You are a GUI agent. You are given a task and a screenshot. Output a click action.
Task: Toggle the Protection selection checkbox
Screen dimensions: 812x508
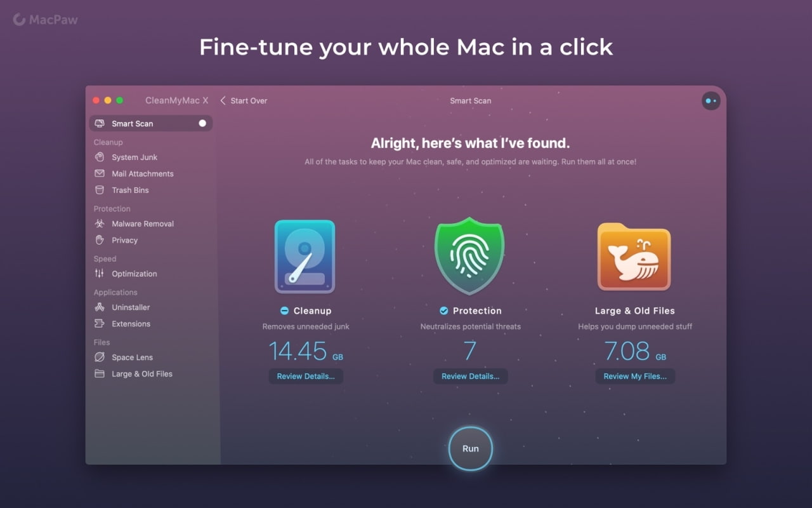pyautogui.click(x=444, y=311)
